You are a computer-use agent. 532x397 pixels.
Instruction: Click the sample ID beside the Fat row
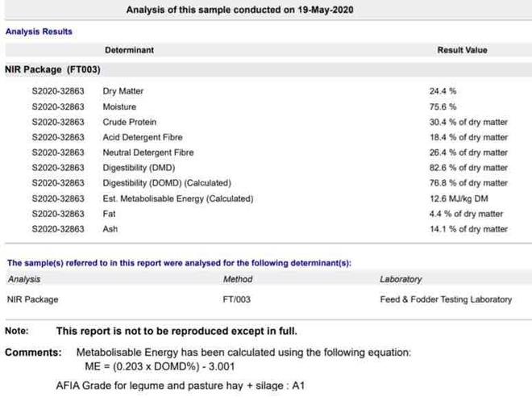(58, 214)
